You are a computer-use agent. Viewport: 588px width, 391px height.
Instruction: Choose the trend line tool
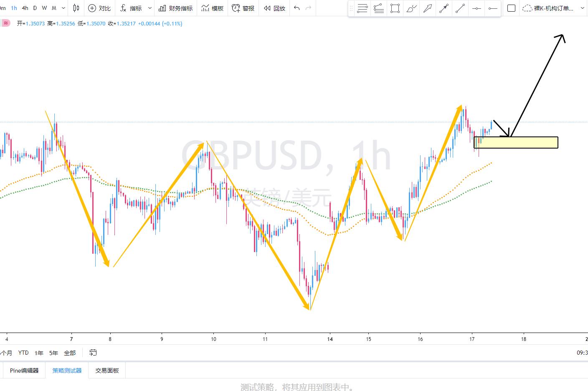pyautogui.click(x=460, y=8)
